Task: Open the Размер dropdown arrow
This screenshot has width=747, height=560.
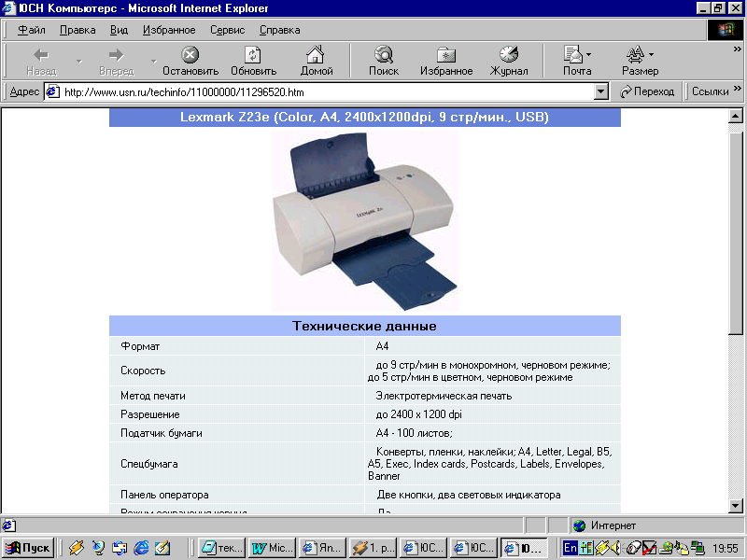Action: [651, 54]
